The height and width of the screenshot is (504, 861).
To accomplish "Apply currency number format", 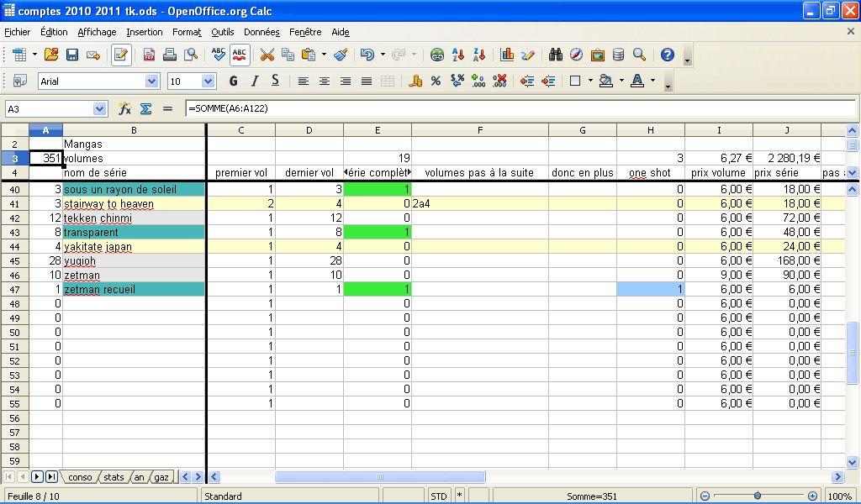I will [x=415, y=81].
